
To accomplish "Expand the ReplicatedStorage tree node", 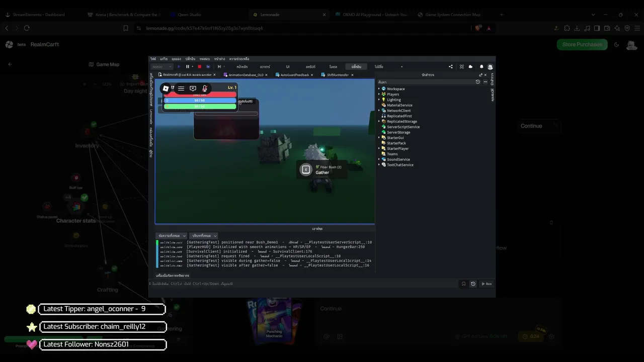I will [x=379, y=122].
